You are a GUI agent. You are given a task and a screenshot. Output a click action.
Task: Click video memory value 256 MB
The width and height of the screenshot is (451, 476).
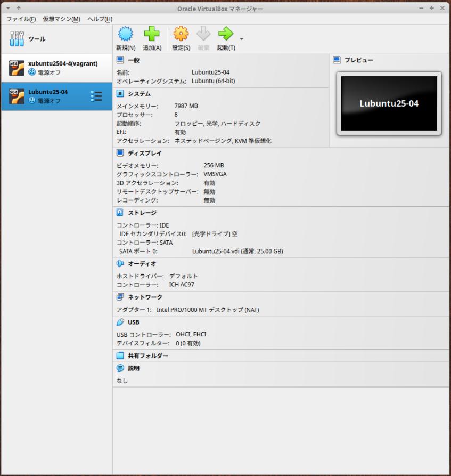tap(214, 165)
